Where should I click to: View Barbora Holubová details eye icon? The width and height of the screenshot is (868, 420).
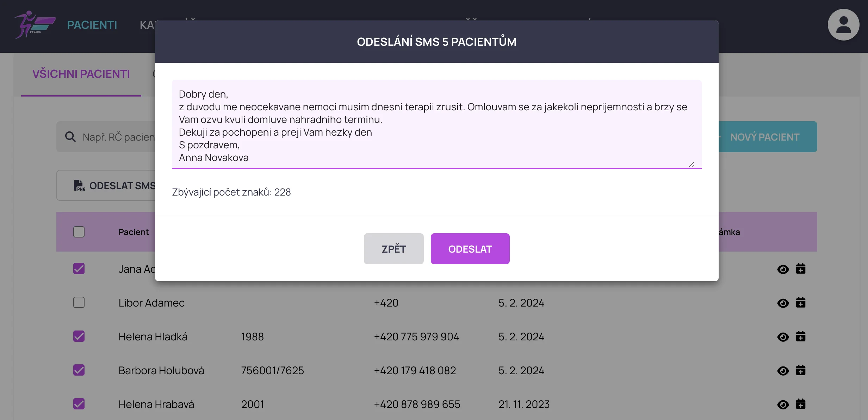point(783,371)
